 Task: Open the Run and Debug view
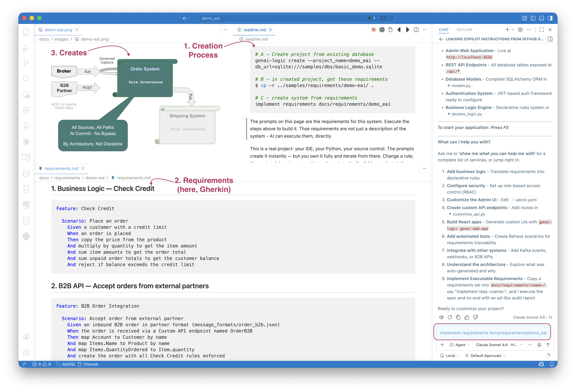[26, 48]
